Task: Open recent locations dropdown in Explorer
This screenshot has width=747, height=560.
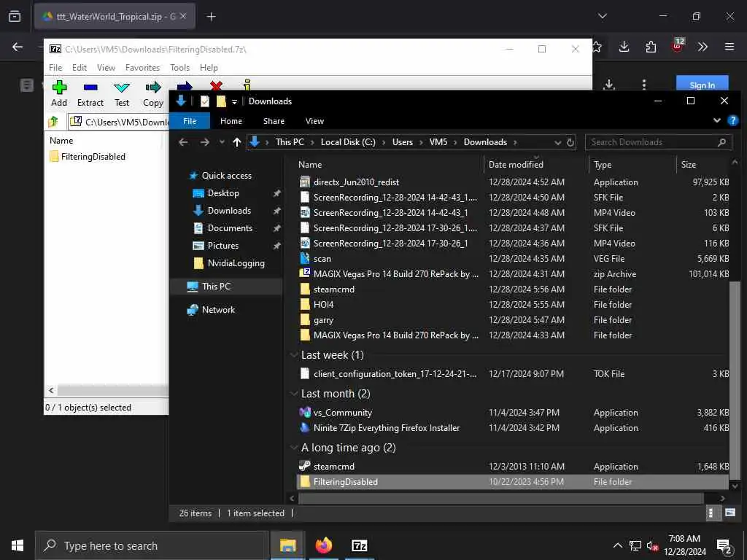Action: [222, 142]
